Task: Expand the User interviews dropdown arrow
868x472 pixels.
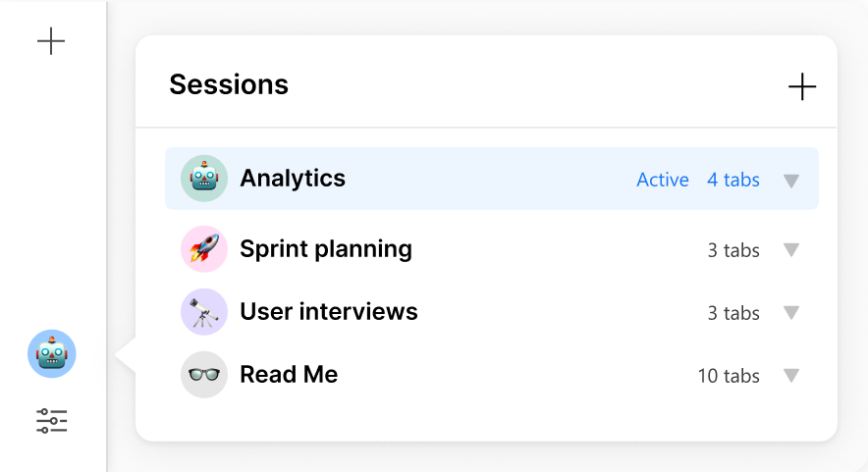Action: click(x=791, y=313)
